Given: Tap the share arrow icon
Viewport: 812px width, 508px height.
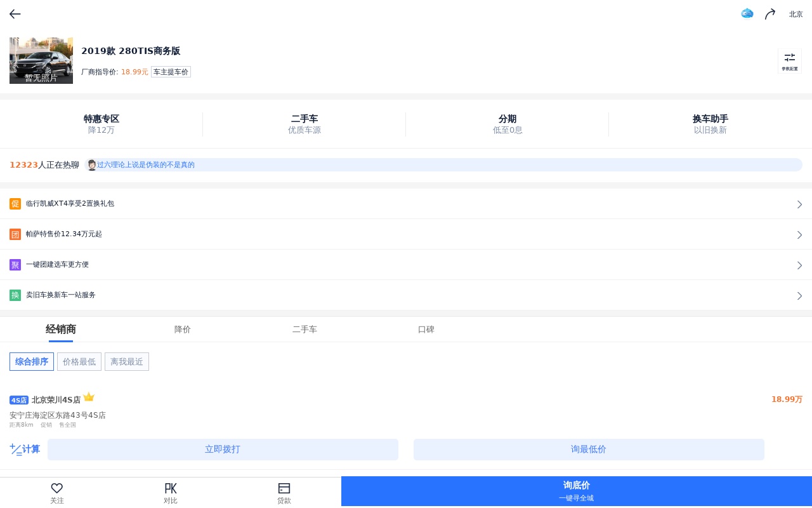Looking at the screenshot, I should pyautogui.click(x=770, y=14).
